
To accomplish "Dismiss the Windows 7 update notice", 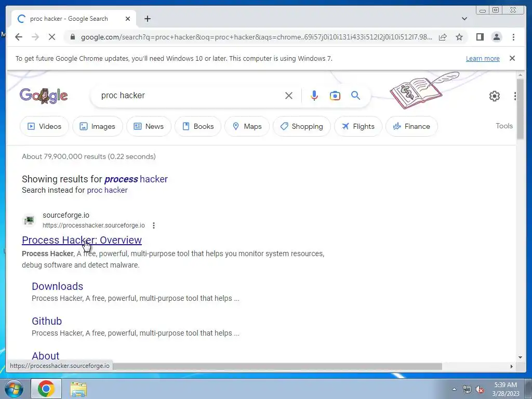I will click(512, 58).
